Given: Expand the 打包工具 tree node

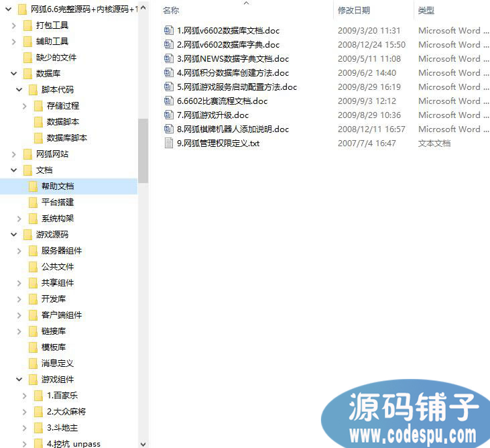Looking at the screenshot, I should 14,25.
